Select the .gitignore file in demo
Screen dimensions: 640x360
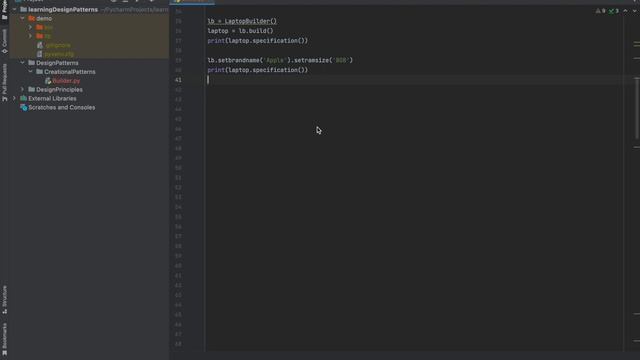point(58,45)
